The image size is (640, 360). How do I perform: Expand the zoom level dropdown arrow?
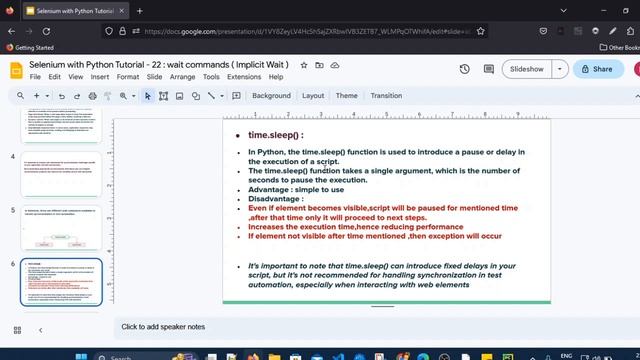(133, 96)
